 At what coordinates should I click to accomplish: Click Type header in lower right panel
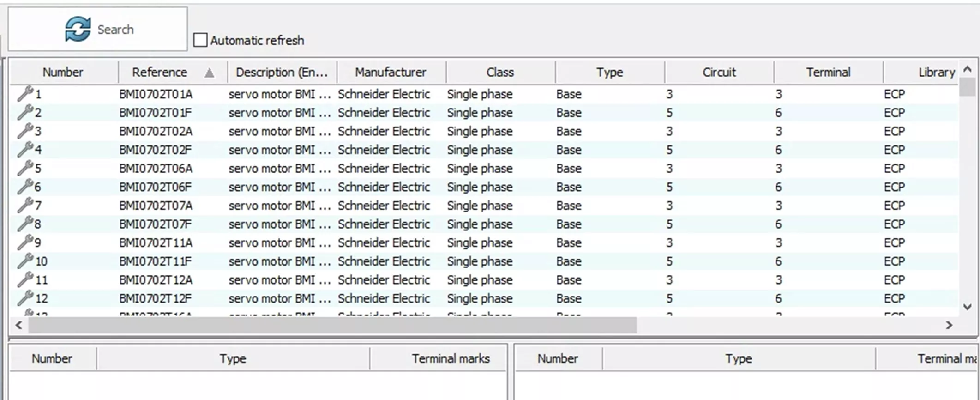pos(739,358)
